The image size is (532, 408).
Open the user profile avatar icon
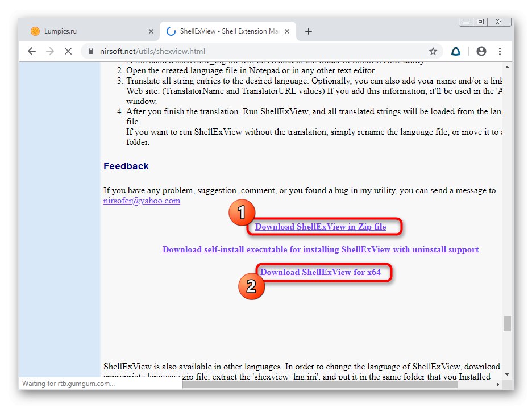481,51
